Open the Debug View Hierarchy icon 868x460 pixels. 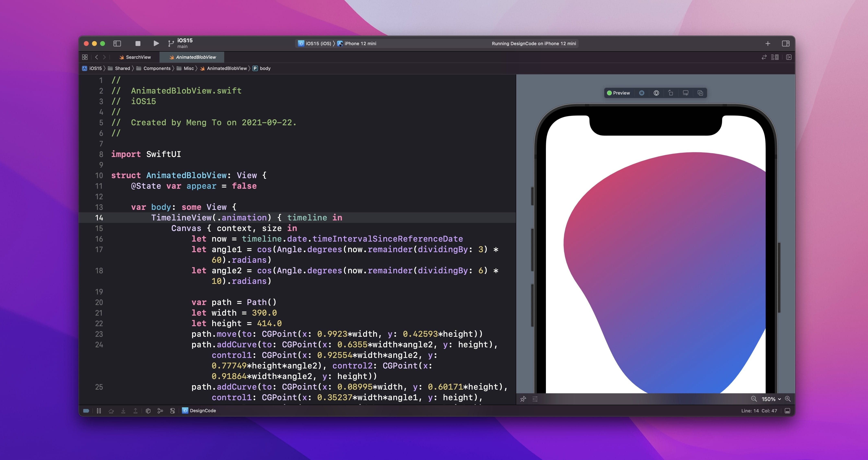(x=148, y=411)
